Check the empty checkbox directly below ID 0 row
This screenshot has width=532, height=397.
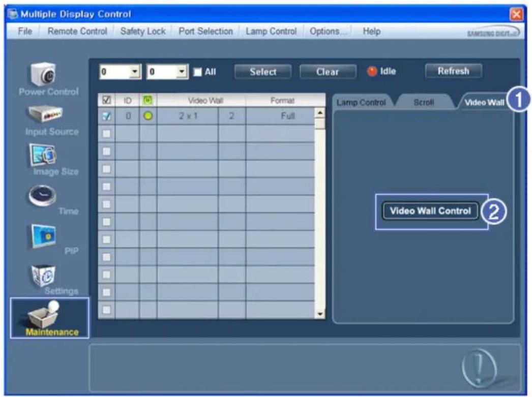[106, 134]
